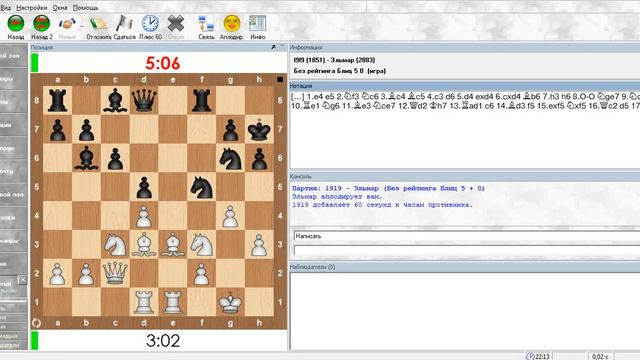This screenshot has height=360, width=640.
Task: Select the white bishop on e3
Action: tap(173, 244)
